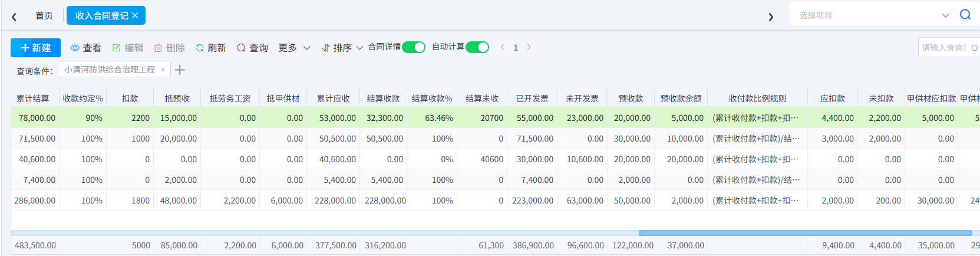Click the 刷新 refresh button
This screenshot has height=256, width=980.
coord(211,48)
